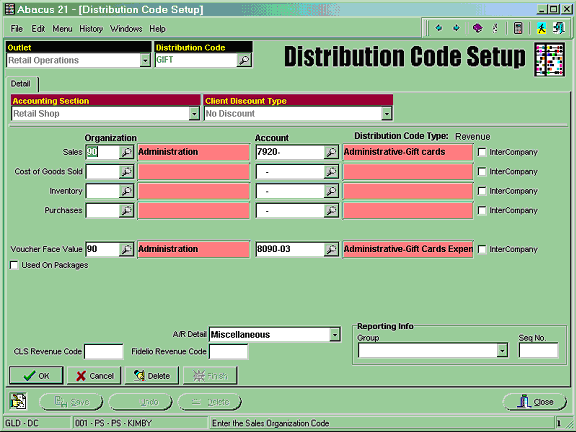
Task: Enable InterCompany checkbox on Sales row
Action: pos(482,152)
